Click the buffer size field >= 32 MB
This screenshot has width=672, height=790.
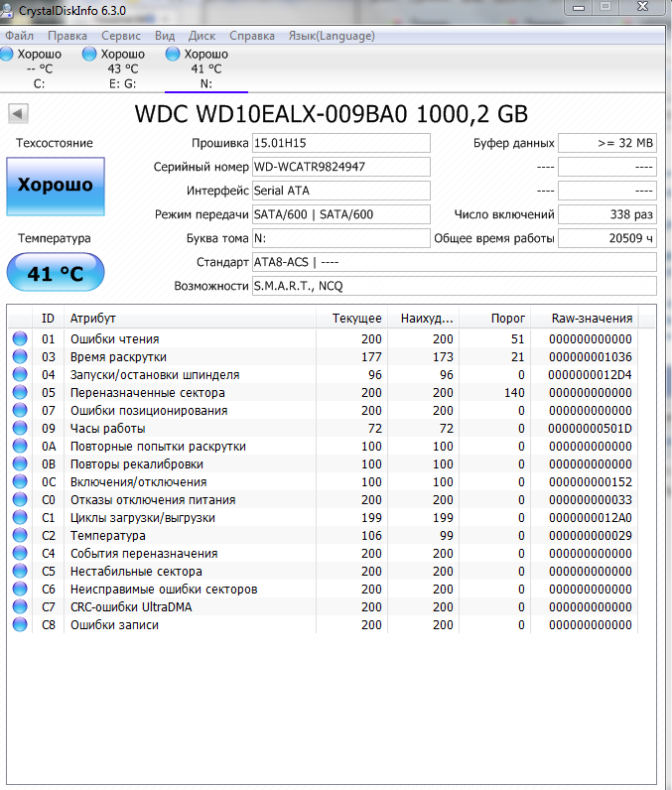tap(607, 143)
